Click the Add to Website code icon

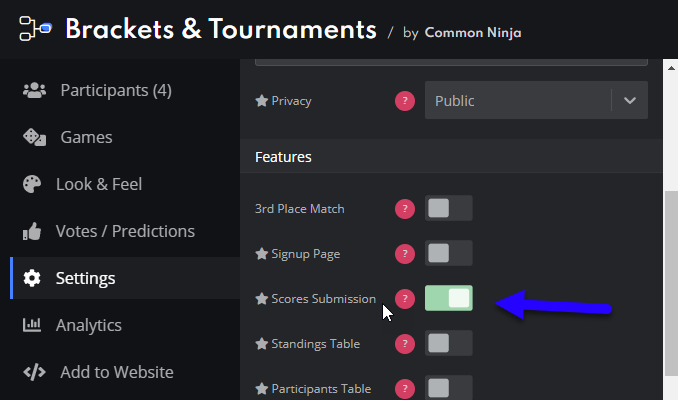[34, 372]
